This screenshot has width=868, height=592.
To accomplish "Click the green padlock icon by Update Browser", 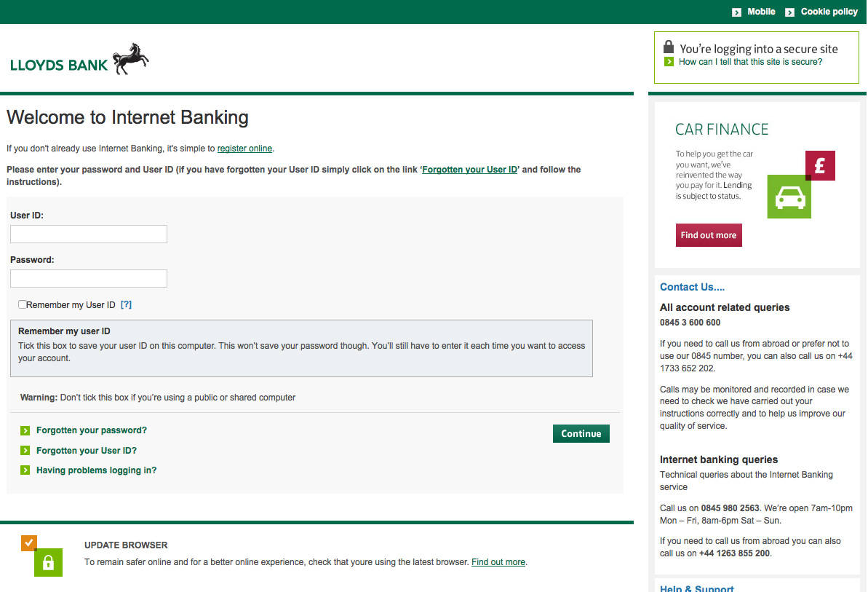I will click(48, 563).
